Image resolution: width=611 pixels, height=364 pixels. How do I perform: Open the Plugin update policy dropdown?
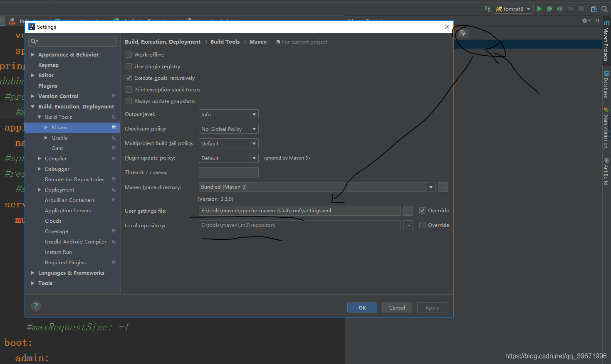(x=228, y=158)
